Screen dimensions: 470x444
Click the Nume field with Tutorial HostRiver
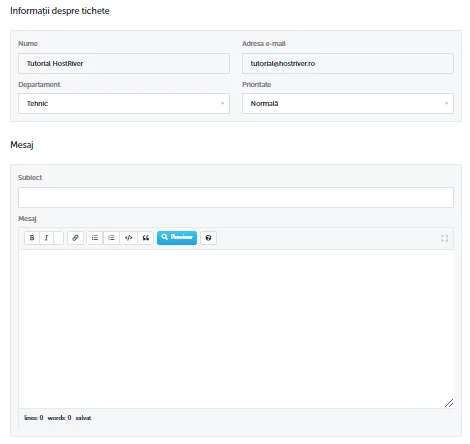pyautogui.click(x=124, y=64)
